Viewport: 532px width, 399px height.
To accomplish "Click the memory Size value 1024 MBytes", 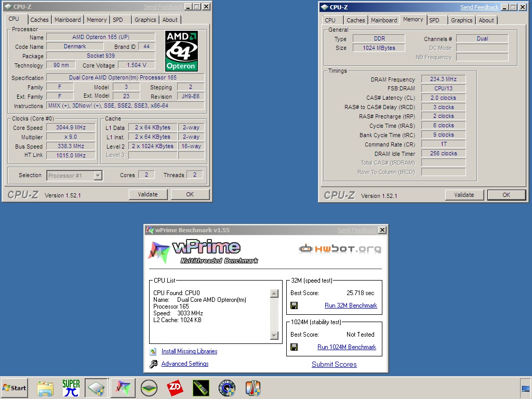I will click(x=379, y=48).
